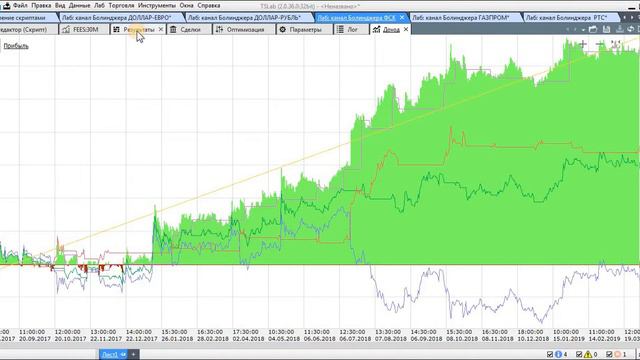Open the Торговля menu
Viewport: 640px width, 360px height.
coord(121,6)
